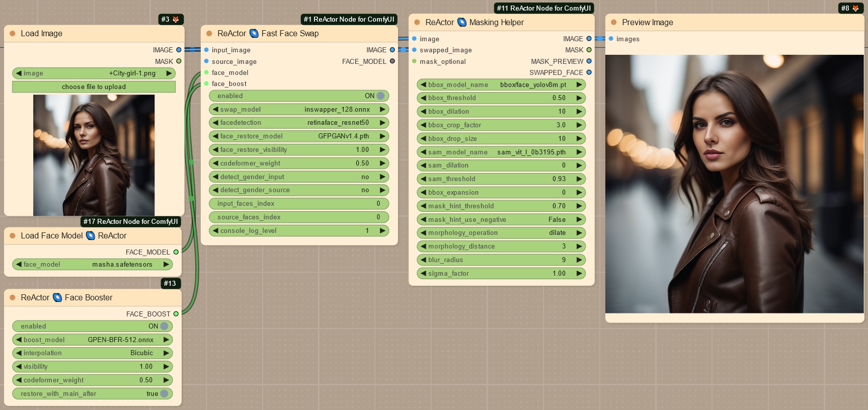Click the MASK_PREVIEW output connector

[x=589, y=61]
